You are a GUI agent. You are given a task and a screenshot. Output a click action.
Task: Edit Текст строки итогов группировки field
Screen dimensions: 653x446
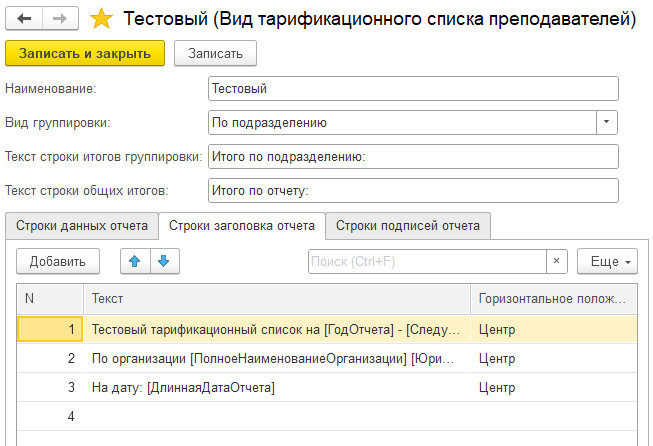click(x=413, y=156)
